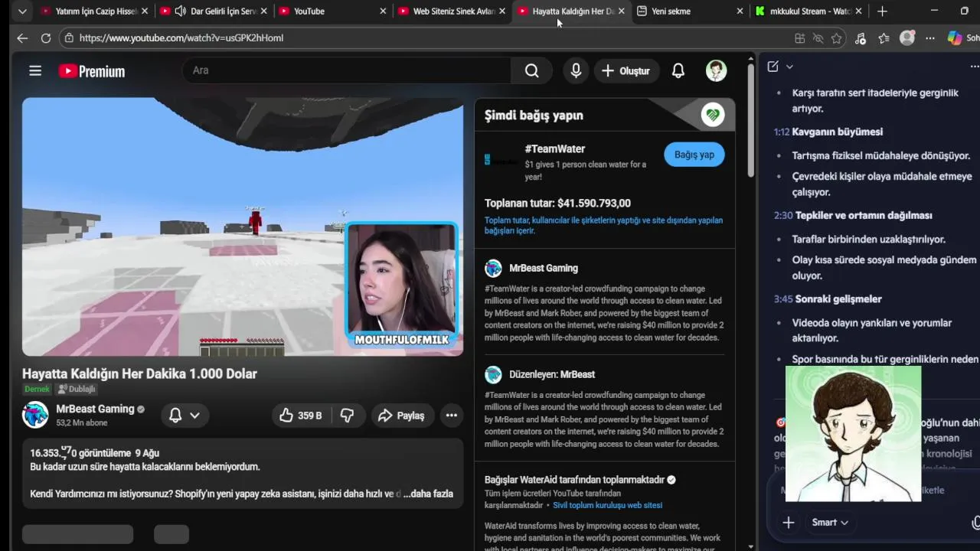Click the #TeamWater fundraiser title
Screen dimensions: 980x551
click(555, 148)
